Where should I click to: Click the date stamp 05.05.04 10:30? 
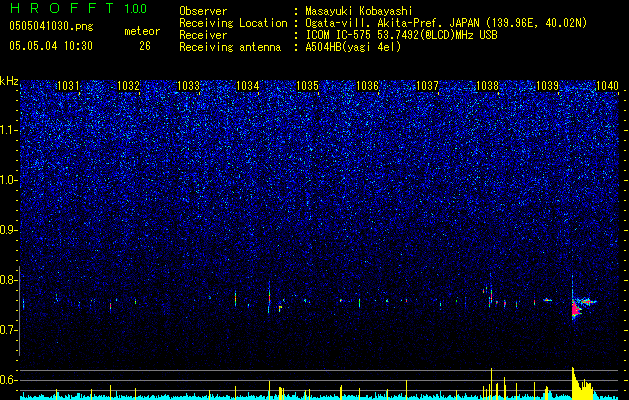(51, 46)
